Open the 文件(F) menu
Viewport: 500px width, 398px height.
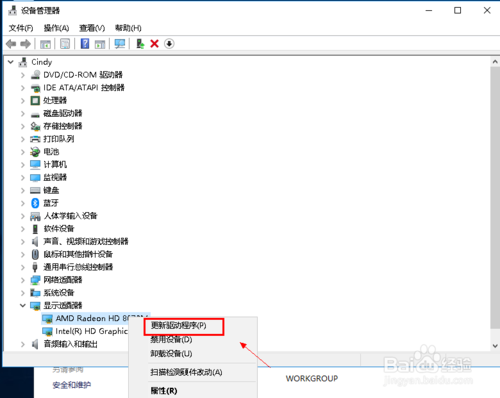tap(21, 28)
